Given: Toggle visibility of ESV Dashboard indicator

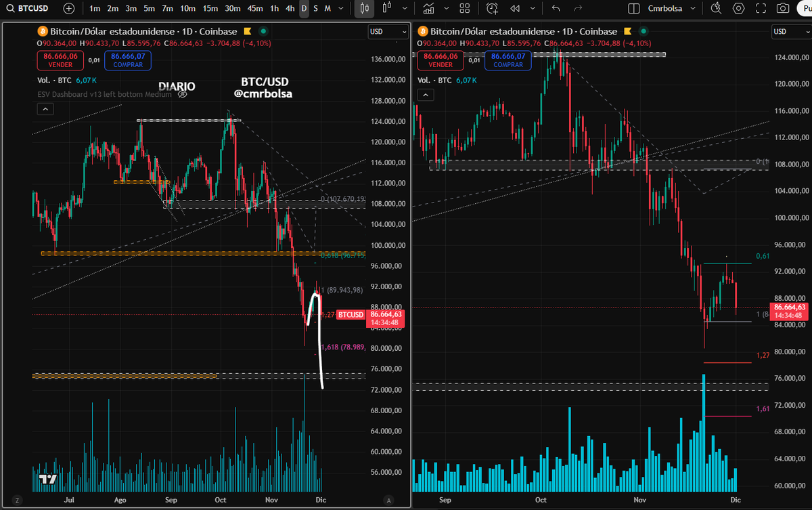Looking at the screenshot, I should (182, 94).
